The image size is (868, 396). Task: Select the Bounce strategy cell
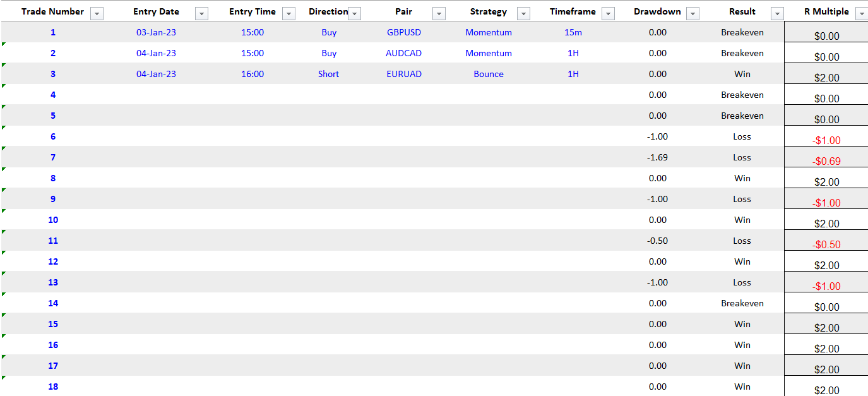[x=489, y=74]
